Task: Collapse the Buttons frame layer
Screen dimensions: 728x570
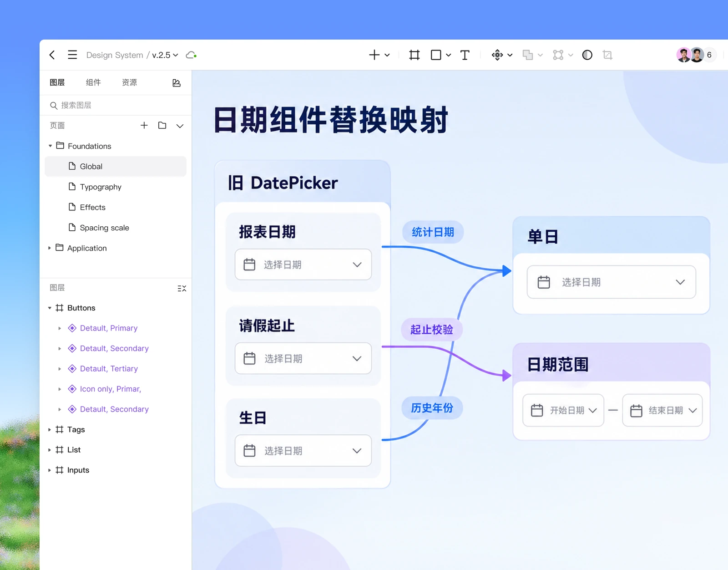Action: pos(50,308)
